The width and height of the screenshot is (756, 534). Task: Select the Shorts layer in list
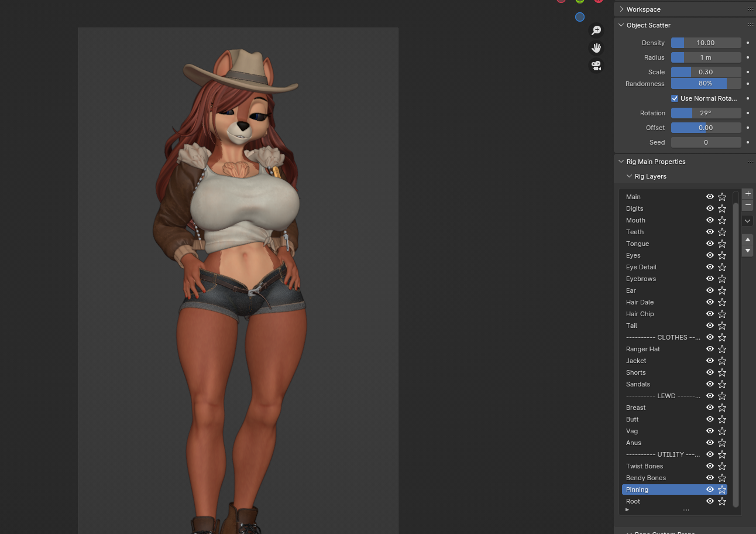point(636,372)
